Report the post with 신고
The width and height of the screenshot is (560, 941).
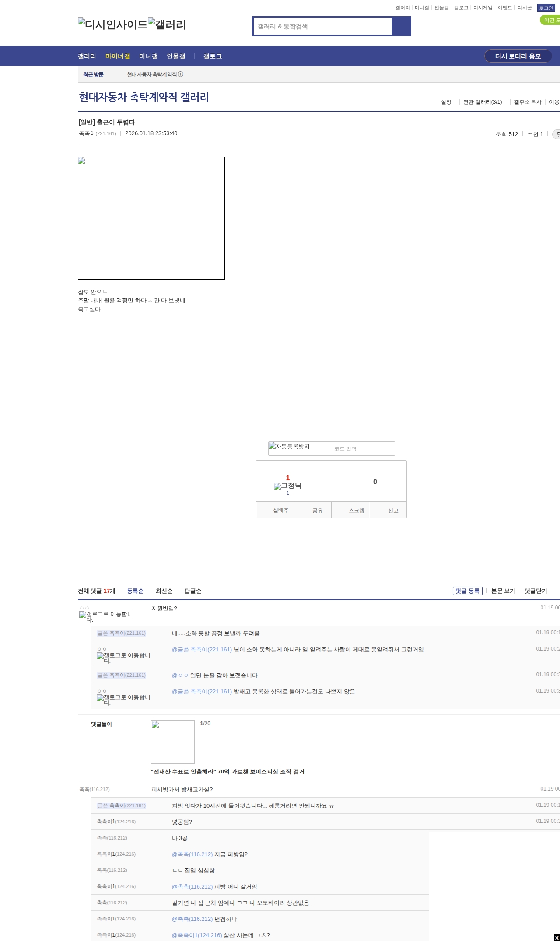pyautogui.click(x=388, y=510)
